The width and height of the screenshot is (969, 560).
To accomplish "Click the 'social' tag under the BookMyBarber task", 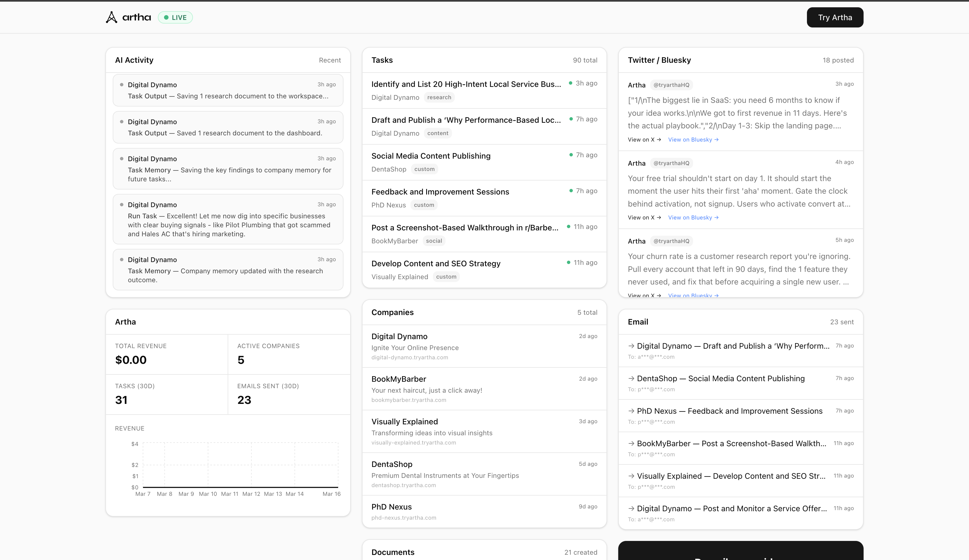I will tap(434, 241).
